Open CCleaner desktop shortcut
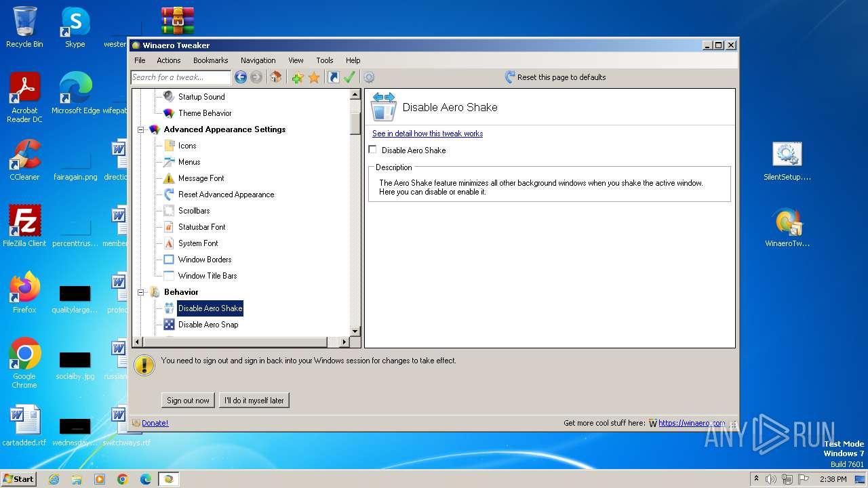 [24, 160]
